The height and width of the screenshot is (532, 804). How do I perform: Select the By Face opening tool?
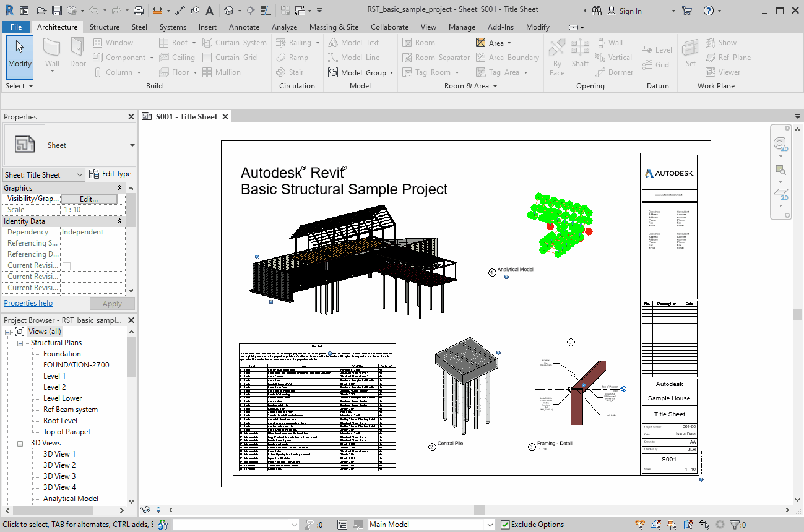[x=557, y=57]
